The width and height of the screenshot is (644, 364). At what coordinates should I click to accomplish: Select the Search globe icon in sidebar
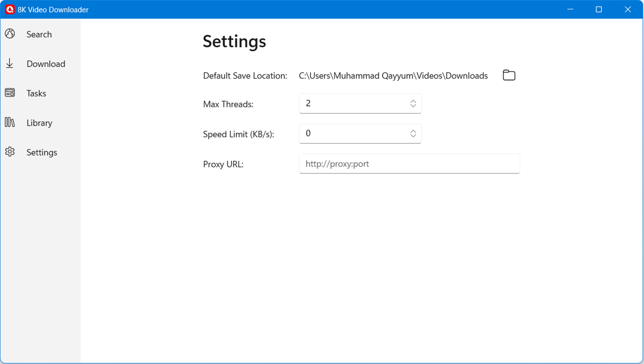10,34
